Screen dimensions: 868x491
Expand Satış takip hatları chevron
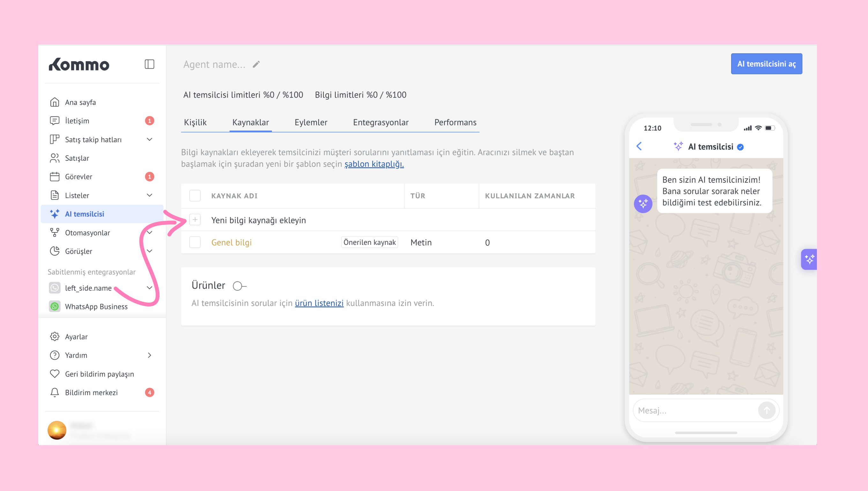click(149, 139)
